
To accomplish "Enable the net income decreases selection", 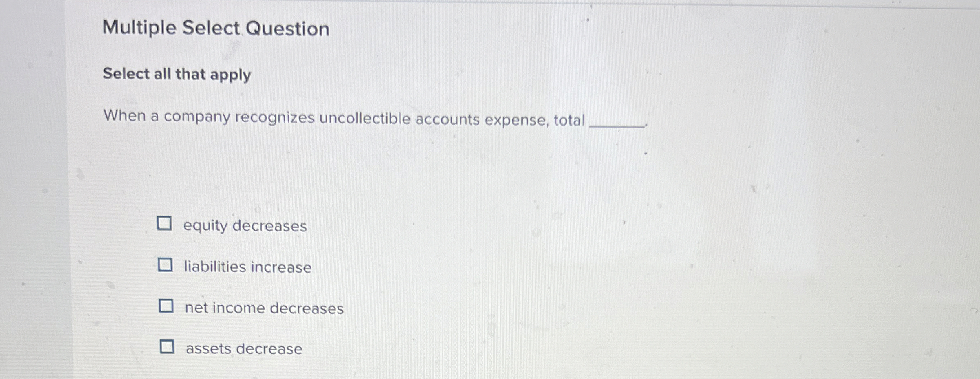I will coord(167,306).
